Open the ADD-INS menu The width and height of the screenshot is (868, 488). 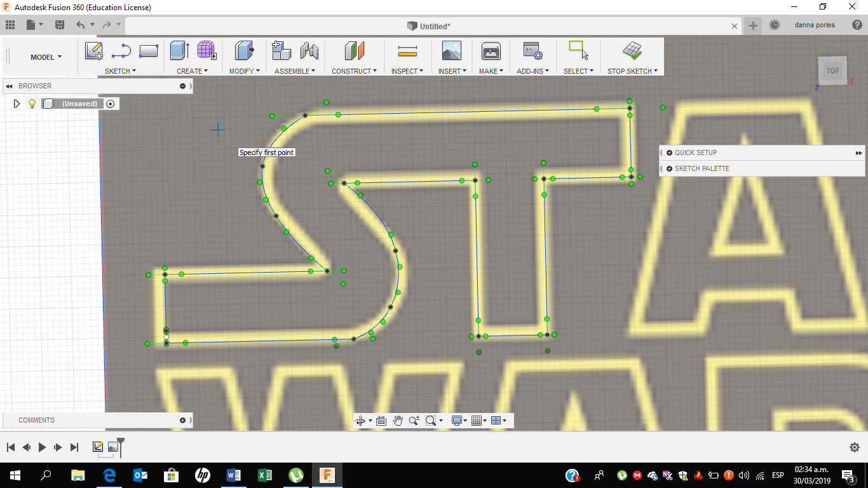pos(531,71)
